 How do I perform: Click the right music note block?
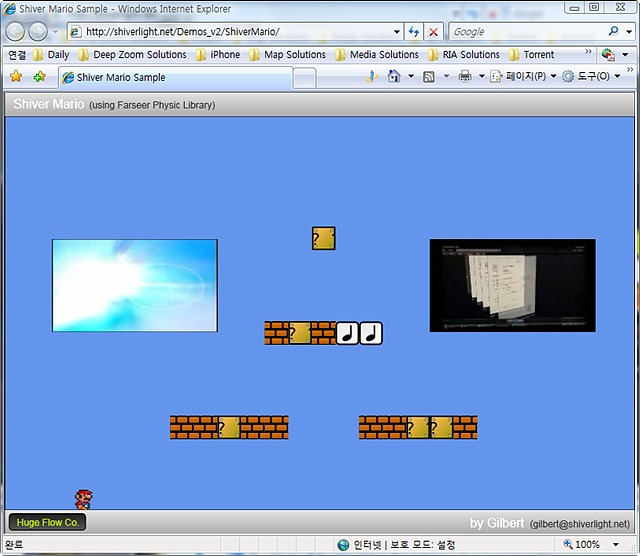point(371,333)
